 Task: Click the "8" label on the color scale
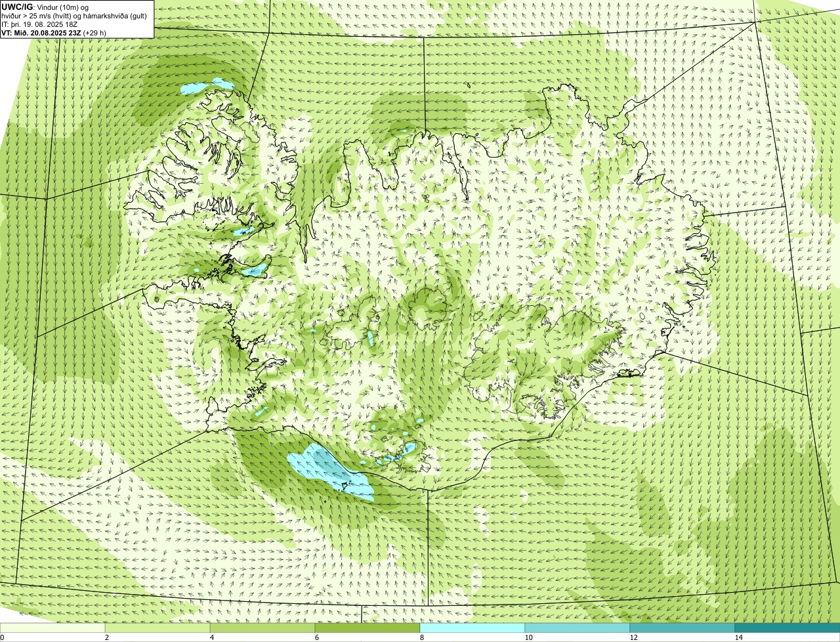(421, 637)
